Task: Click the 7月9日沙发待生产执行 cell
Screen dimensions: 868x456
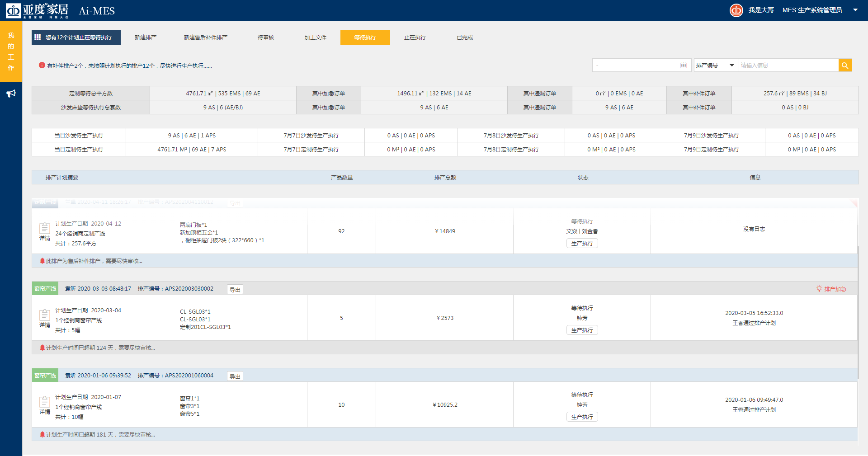Action: click(x=712, y=135)
